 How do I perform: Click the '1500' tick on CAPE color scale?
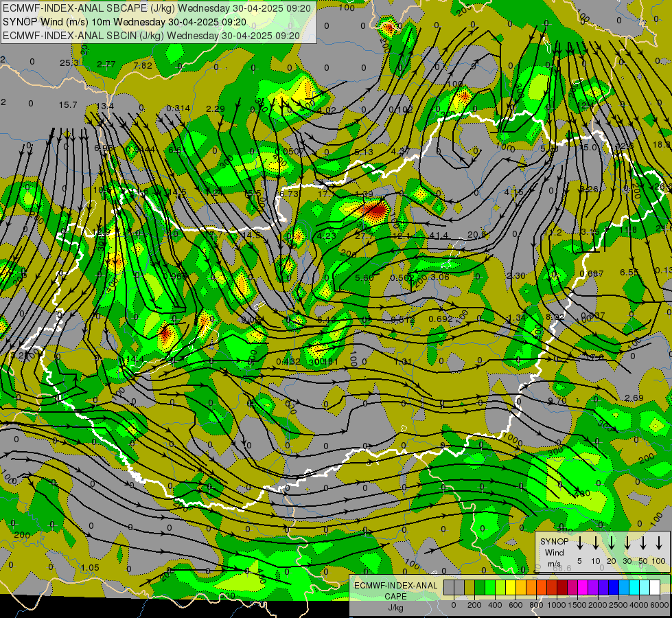coord(577,605)
